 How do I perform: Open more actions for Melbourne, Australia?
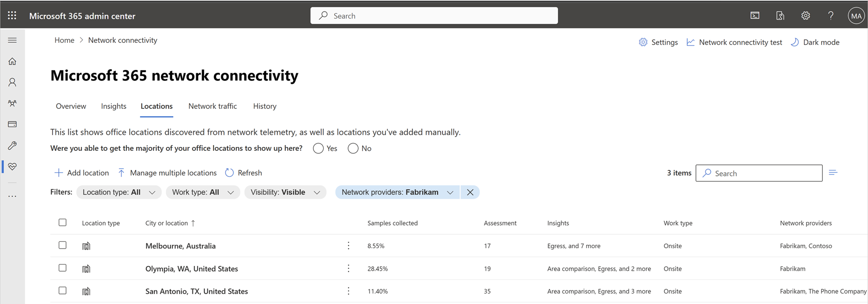click(x=349, y=246)
